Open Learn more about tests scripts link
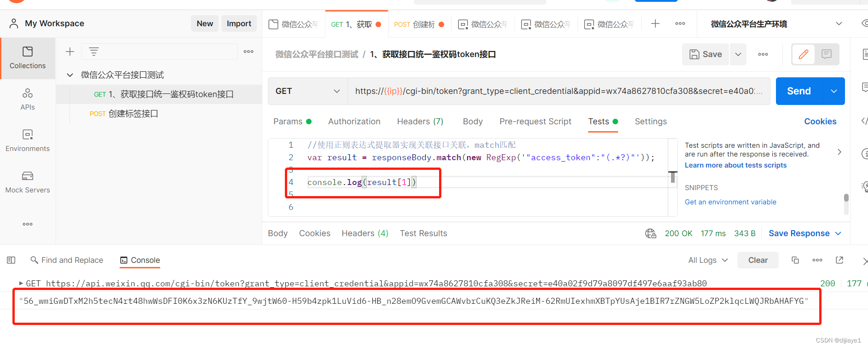The width and height of the screenshot is (868, 348). (735, 165)
